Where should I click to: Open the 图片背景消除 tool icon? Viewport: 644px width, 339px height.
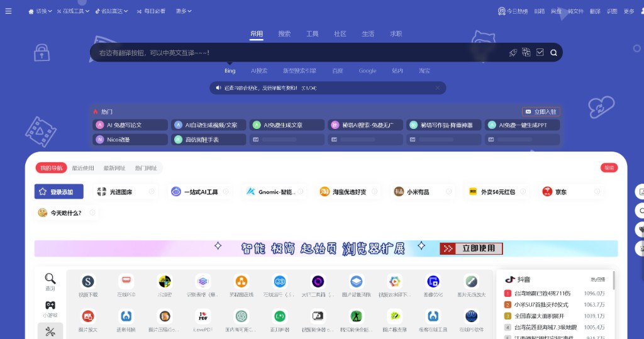click(x=356, y=282)
